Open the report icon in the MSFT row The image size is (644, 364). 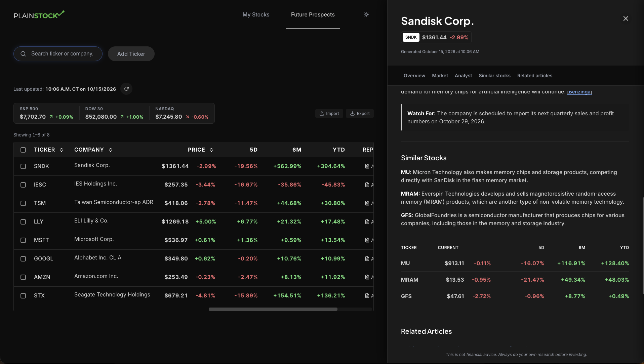coord(367,240)
